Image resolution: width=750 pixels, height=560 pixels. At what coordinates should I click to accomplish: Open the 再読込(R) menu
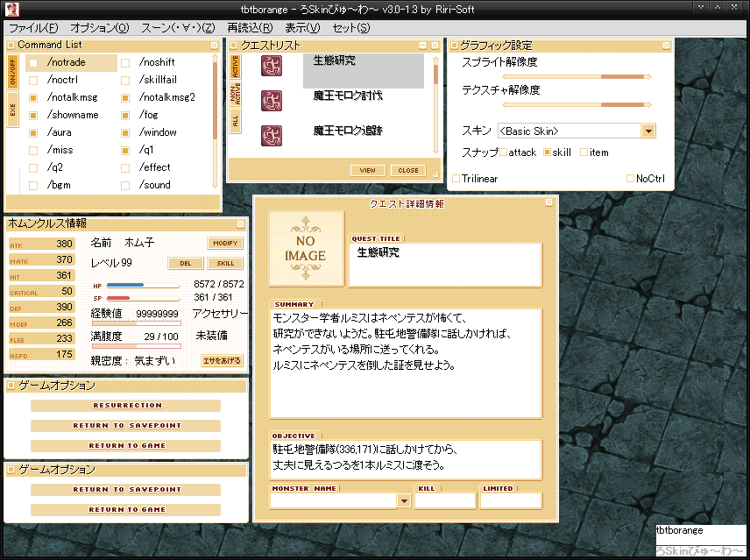(251, 28)
